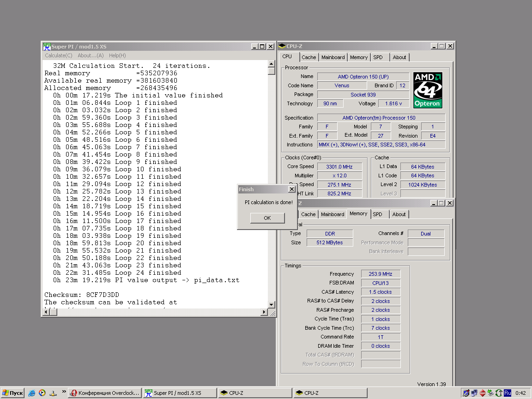Click the Ru language indicator in tray

tap(508, 393)
